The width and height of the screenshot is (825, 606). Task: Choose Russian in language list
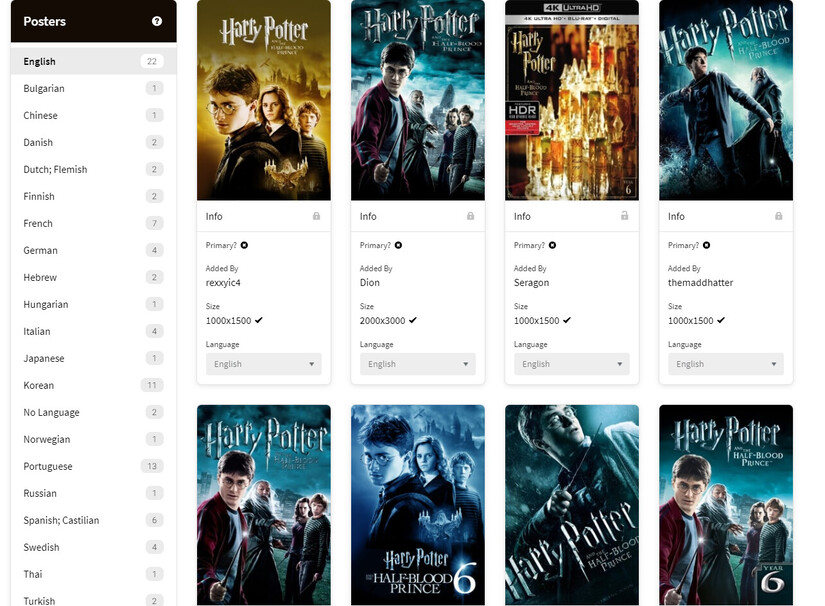coord(94,493)
